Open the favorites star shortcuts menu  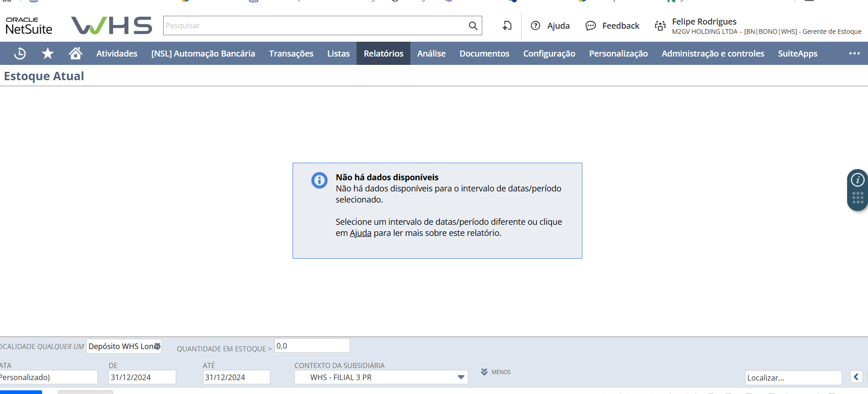pos(48,54)
